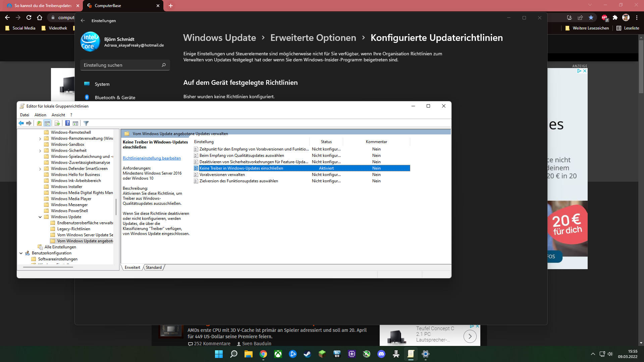644x362 pixels.
Task: Open System in Settings sidebar
Action: tap(125, 84)
